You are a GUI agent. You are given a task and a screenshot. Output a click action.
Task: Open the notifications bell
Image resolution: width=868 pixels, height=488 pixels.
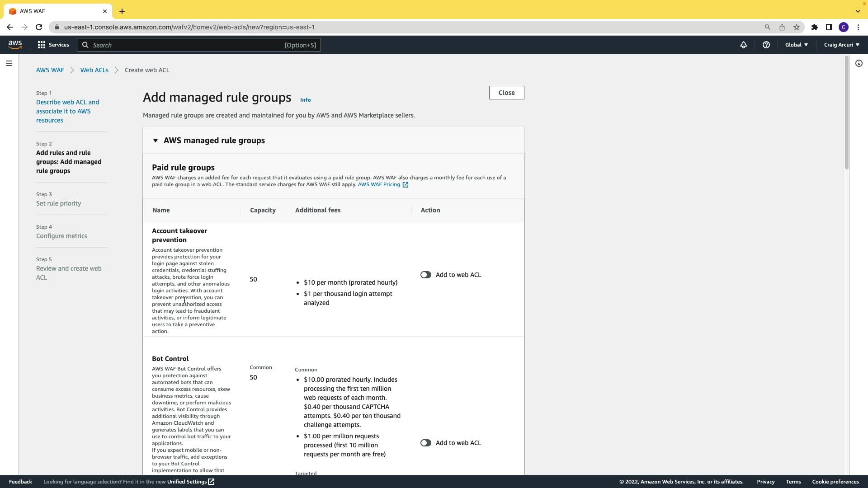[x=743, y=45]
